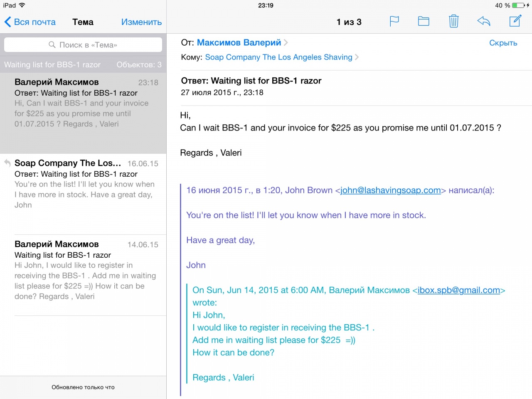The width and height of the screenshot is (532, 399).
Task: Tap the Объектов: 3 count label
Action: coord(139,64)
